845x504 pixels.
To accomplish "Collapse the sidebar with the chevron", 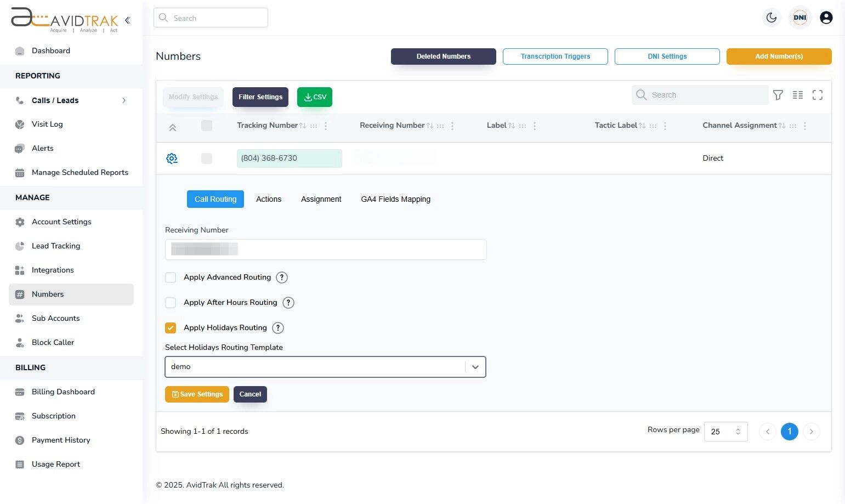I will click(x=127, y=20).
